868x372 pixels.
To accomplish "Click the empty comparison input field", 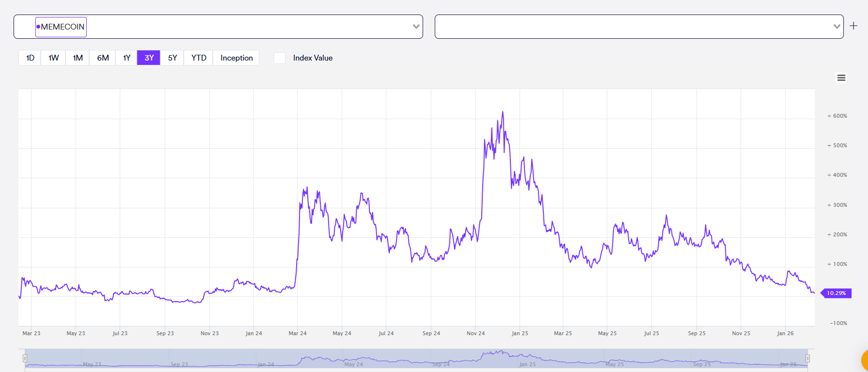I will pyautogui.click(x=630, y=27).
